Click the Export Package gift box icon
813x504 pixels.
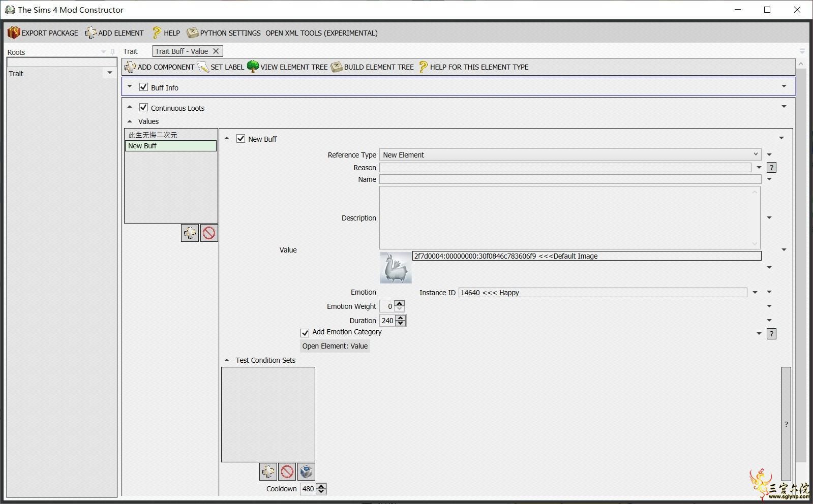click(x=13, y=33)
